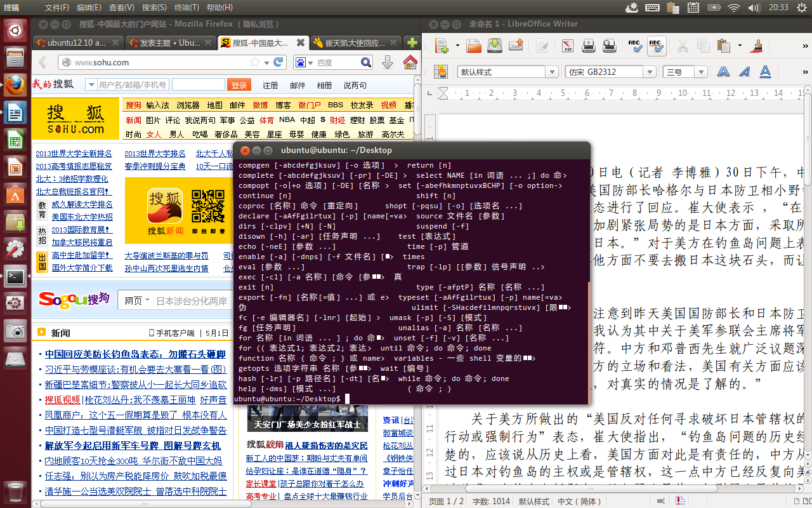
Task: Switch to the 崔天凯大使回应 Firefox tab
Action: click(357, 43)
